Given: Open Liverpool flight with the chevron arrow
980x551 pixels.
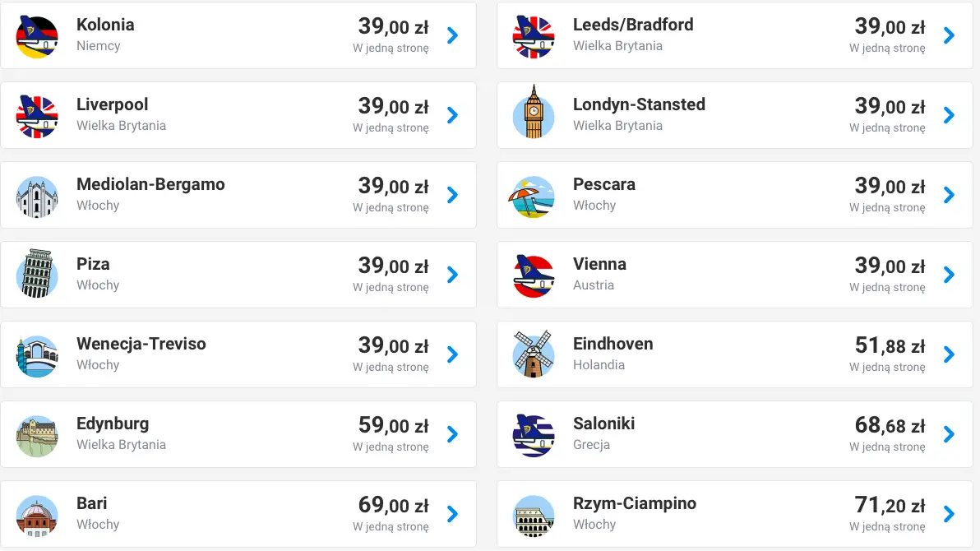Looking at the screenshot, I should pos(452,115).
